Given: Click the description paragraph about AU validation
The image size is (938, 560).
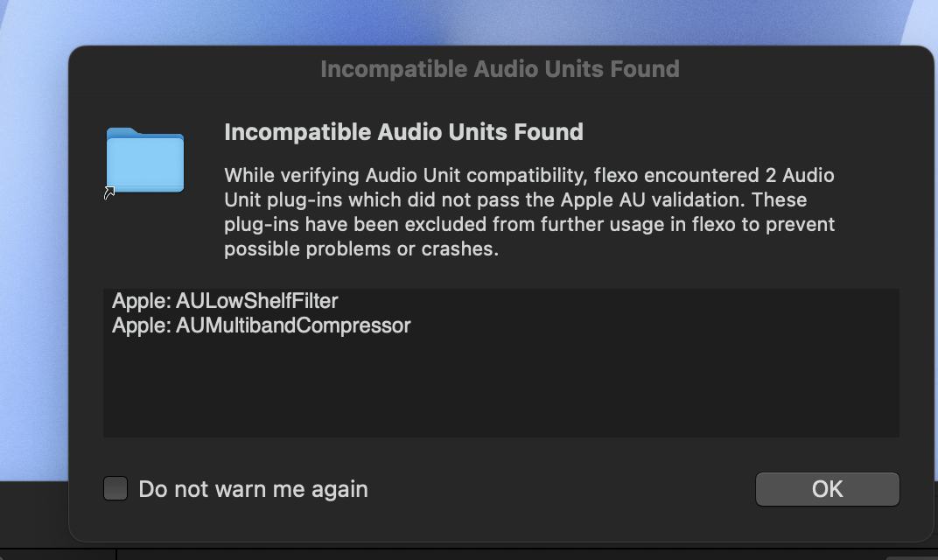Looking at the screenshot, I should (x=528, y=212).
